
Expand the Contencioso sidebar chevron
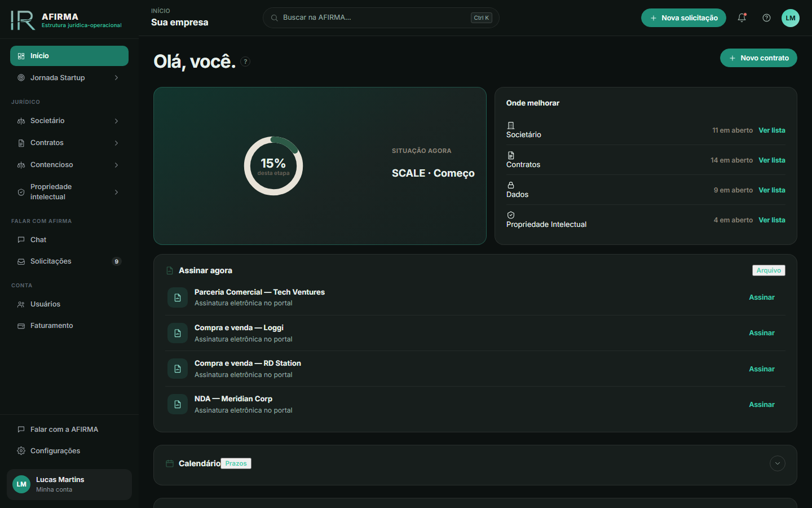click(x=116, y=165)
